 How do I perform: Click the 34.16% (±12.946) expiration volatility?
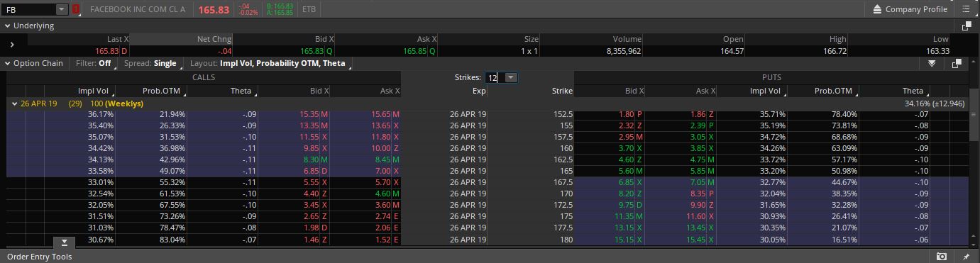[935, 103]
